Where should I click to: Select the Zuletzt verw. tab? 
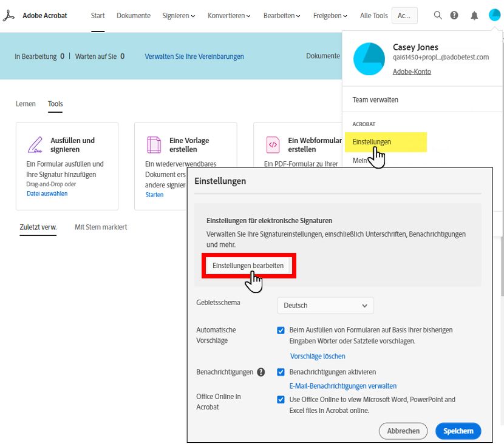click(x=38, y=227)
